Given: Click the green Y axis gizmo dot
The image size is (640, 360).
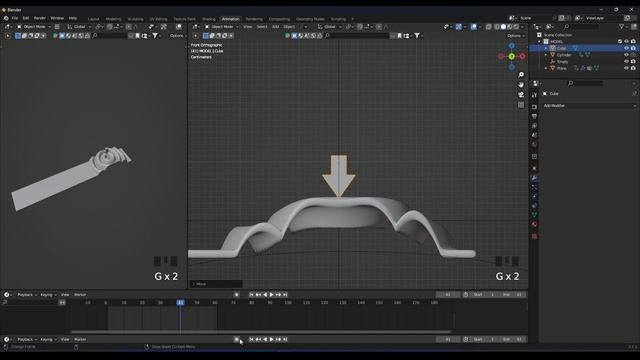Looking at the screenshot, I should tap(511, 56).
